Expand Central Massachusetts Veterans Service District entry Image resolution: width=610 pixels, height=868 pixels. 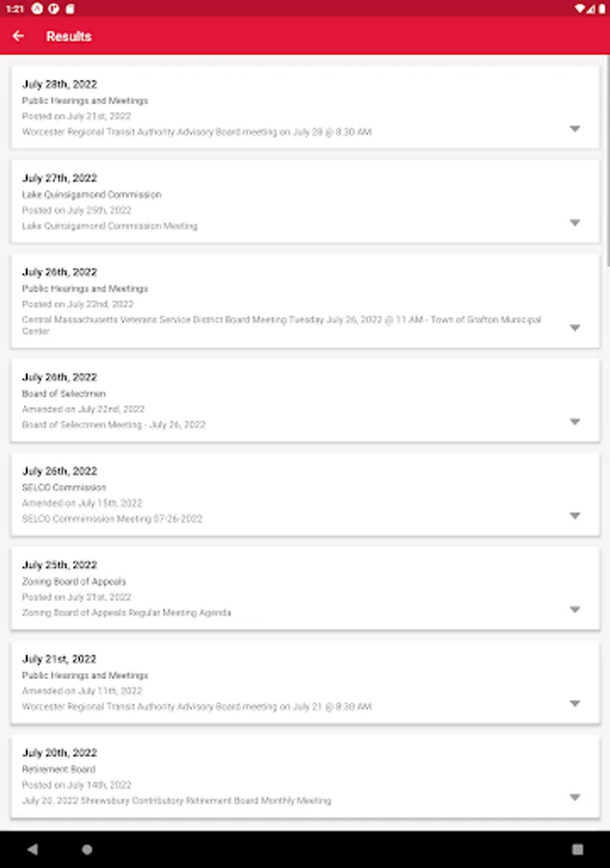tap(574, 328)
